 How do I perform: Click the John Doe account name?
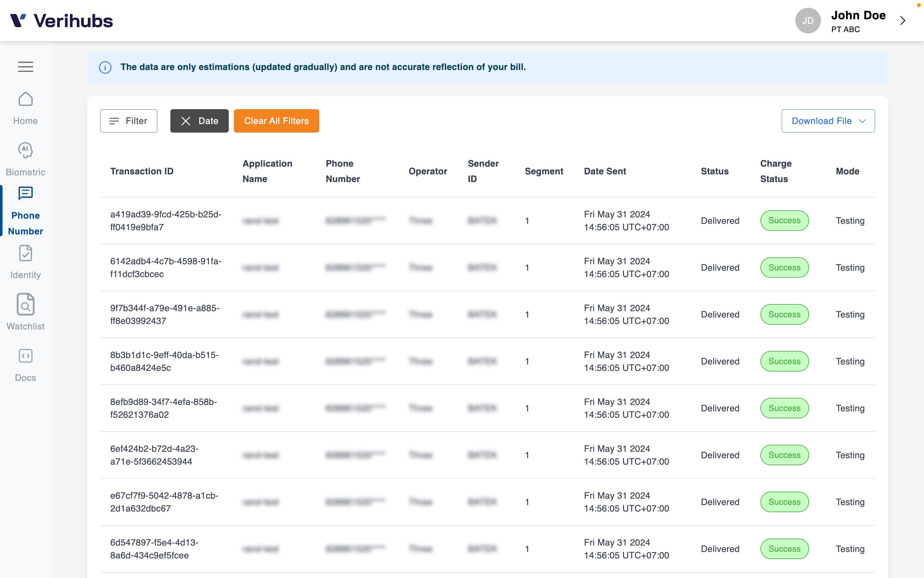tap(858, 15)
